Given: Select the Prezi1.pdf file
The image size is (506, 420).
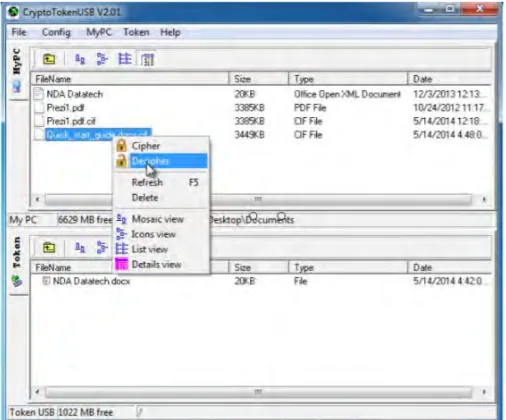Looking at the screenshot, I should (65, 108).
